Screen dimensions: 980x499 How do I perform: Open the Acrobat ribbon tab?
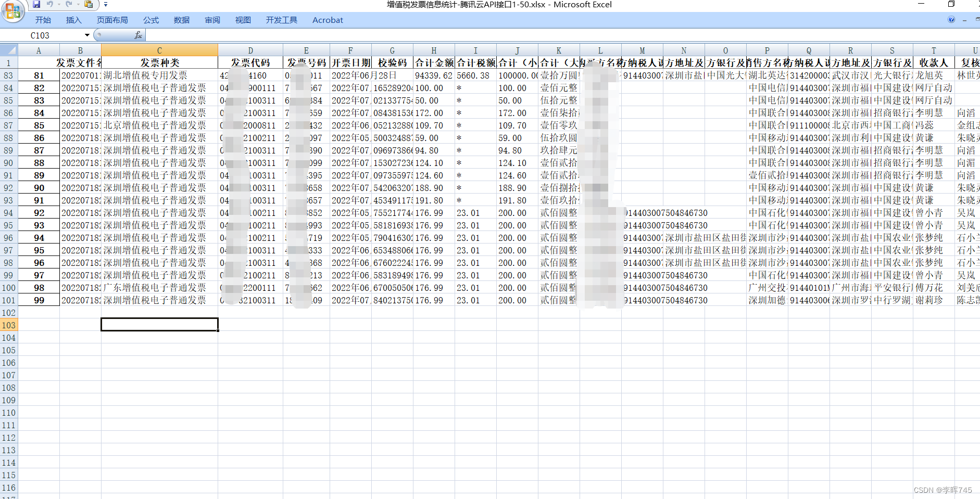pyautogui.click(x=328, y=20)
